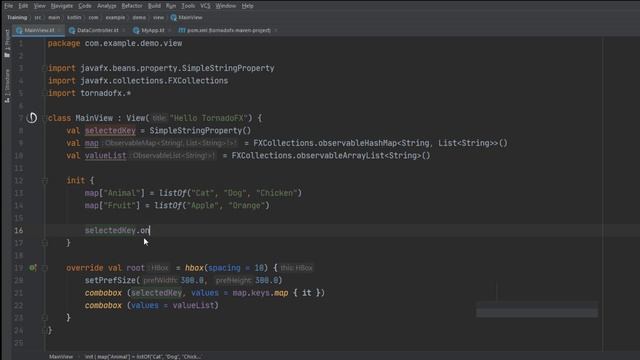Open the Edit menu
This screenshot has width=640, height=360.
(x=23, y=6)
